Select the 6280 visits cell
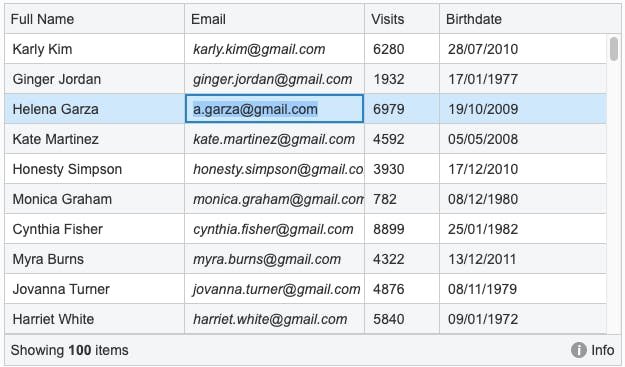The height and width of the screenshot is (367, 625). (x=402, y=49)
